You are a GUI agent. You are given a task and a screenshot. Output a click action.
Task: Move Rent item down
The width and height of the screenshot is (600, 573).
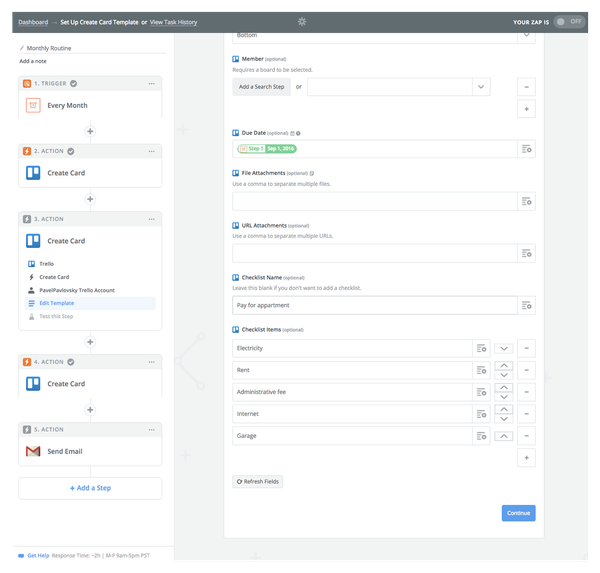click(x=504, y=375)
